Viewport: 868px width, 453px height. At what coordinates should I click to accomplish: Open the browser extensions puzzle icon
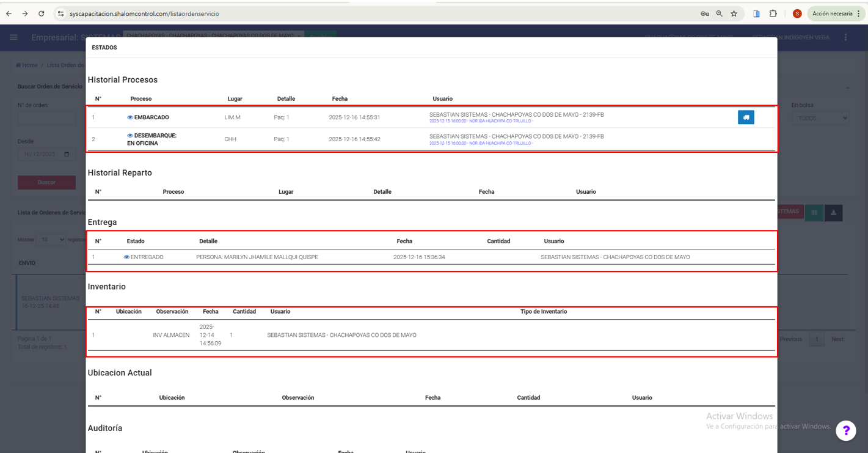point(773,13)
